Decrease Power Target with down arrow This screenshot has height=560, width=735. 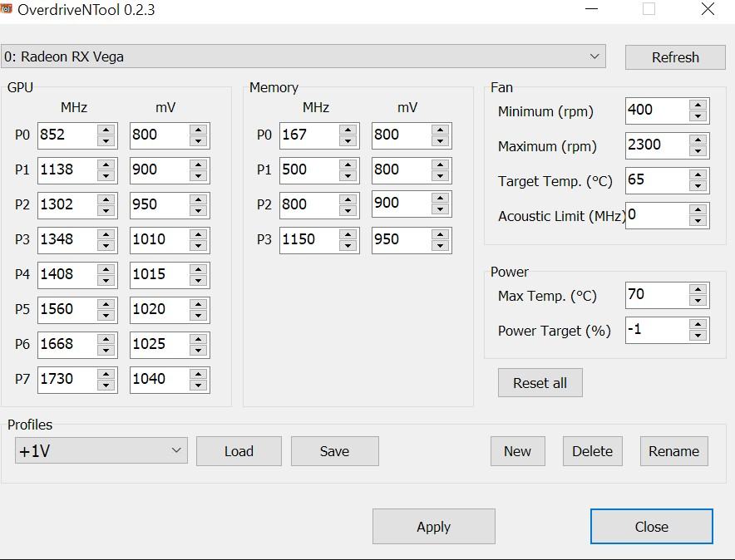698,335
